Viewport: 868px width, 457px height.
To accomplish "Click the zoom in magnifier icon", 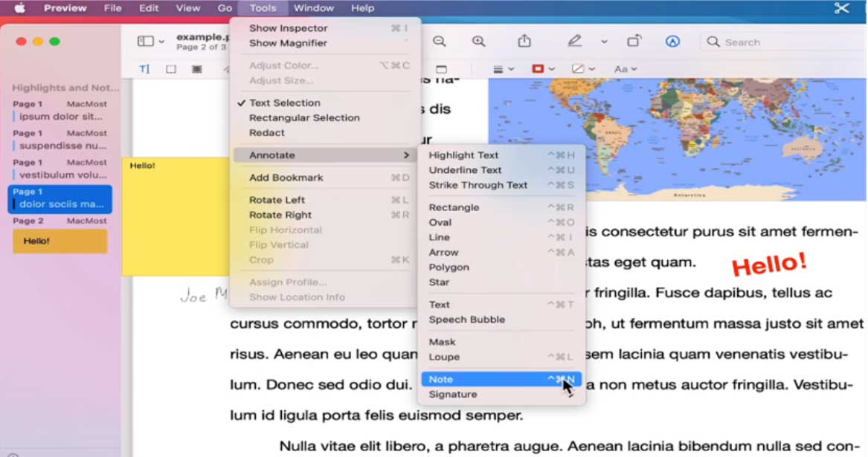I will 478,42.
